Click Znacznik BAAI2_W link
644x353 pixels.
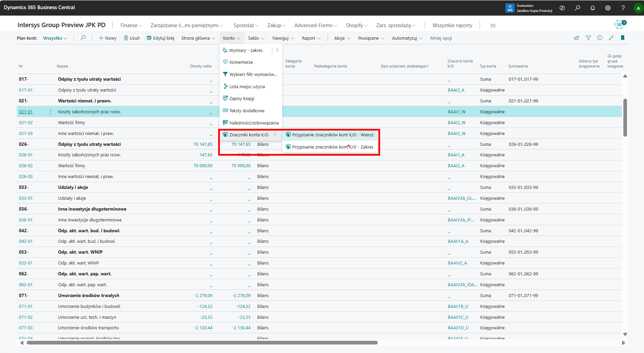point(457,123)
